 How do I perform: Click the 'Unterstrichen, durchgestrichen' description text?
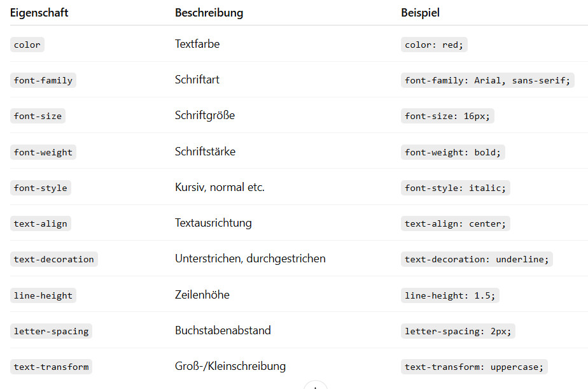(x=250, y=258)
